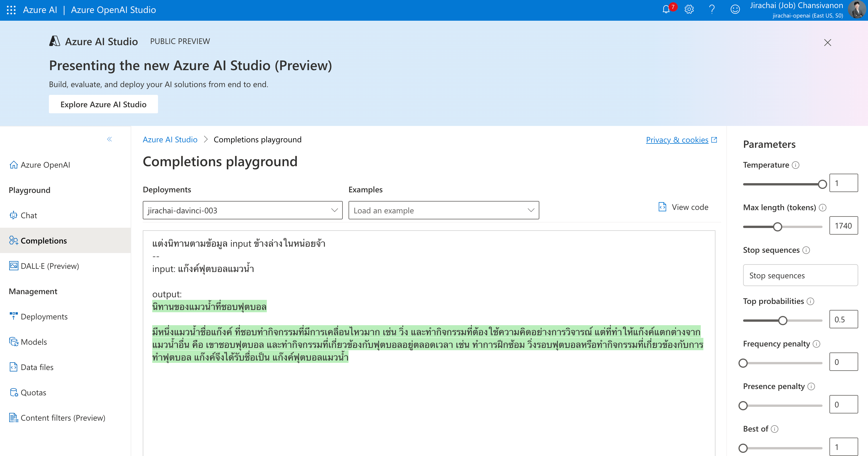This screenshot has width=868, height=456.
Task: Open the notifications bell
Action: pyautogui.click(x=666, y=9)
